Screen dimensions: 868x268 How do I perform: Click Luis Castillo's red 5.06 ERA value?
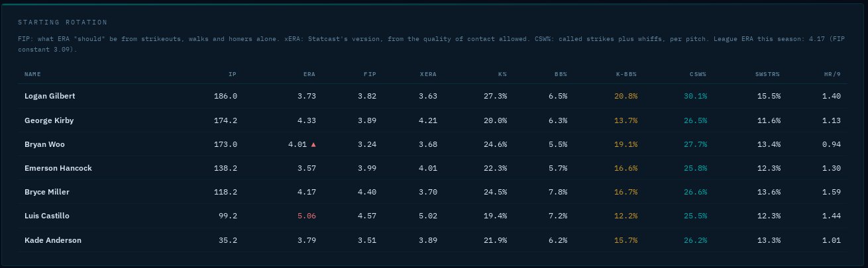tap(306, 216)
